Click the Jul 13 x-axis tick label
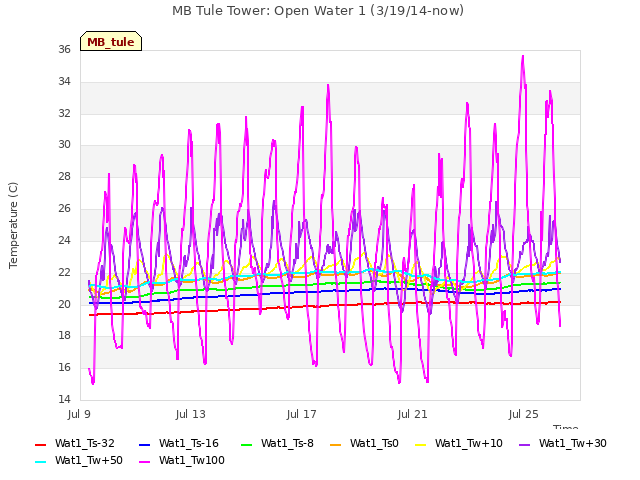This screenshot has height=480, width=640. click(x=190, y=414)
